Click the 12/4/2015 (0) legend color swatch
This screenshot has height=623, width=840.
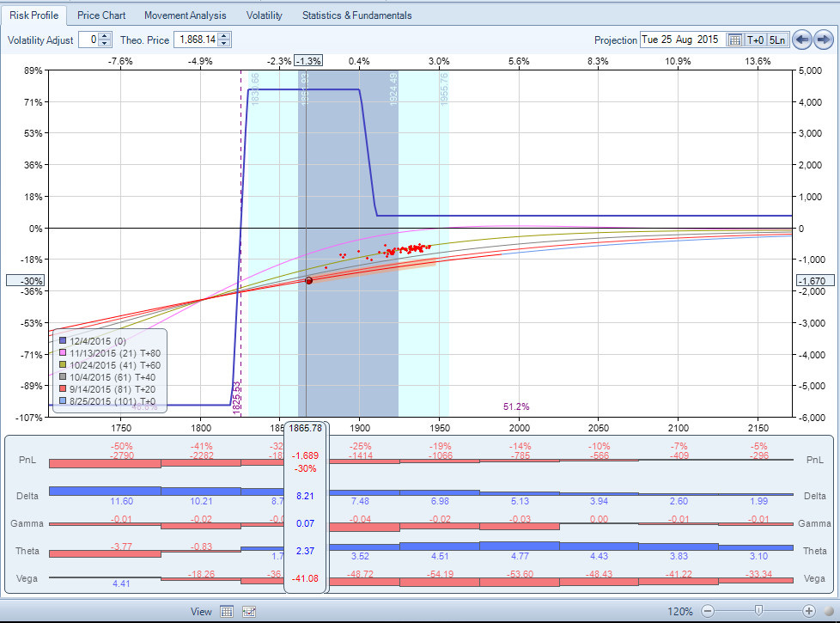pos(63,341)
